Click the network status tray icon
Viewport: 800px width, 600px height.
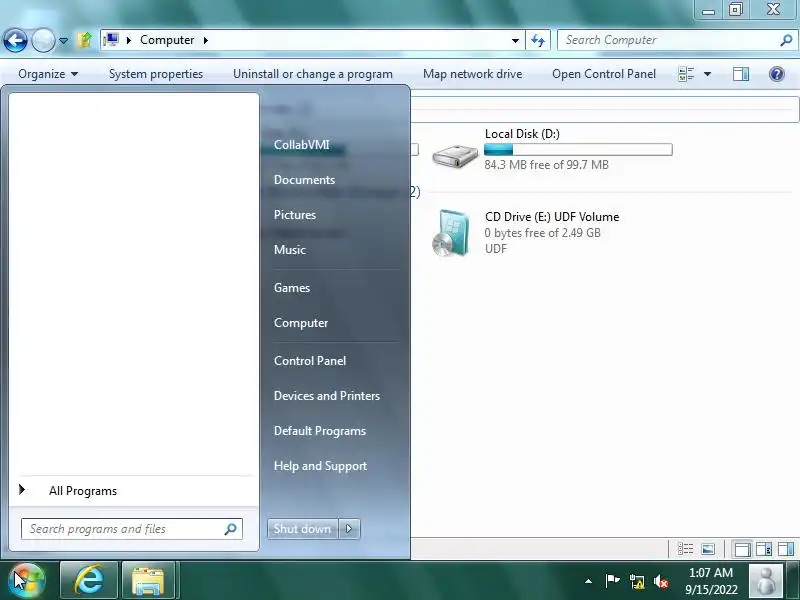point(637,581)
